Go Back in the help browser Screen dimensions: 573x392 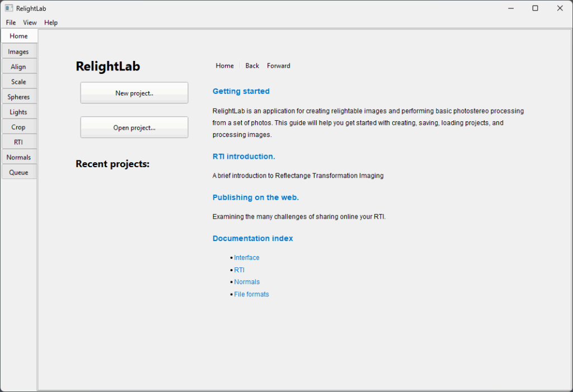pyautogui.click(x=252, y=66)
